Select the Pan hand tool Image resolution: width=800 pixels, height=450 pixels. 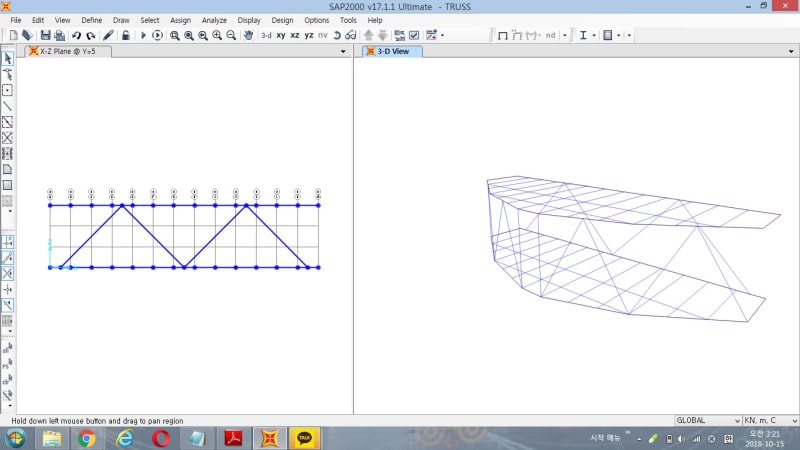point(248,35)
